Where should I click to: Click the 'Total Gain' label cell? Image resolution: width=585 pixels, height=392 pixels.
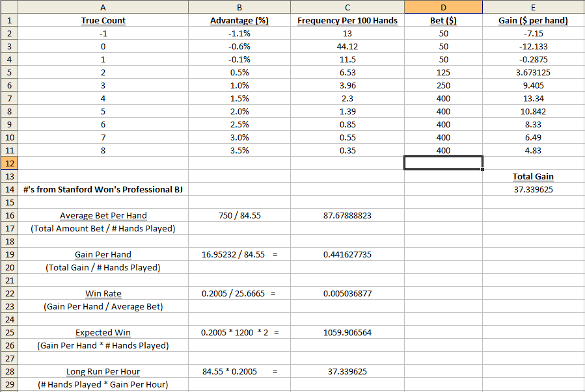click(533, 177)
